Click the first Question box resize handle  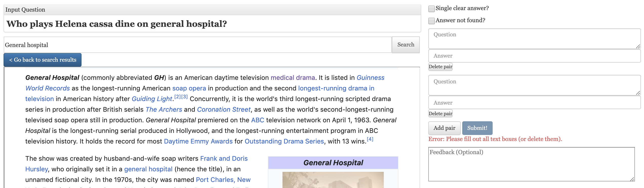(638, 46)
